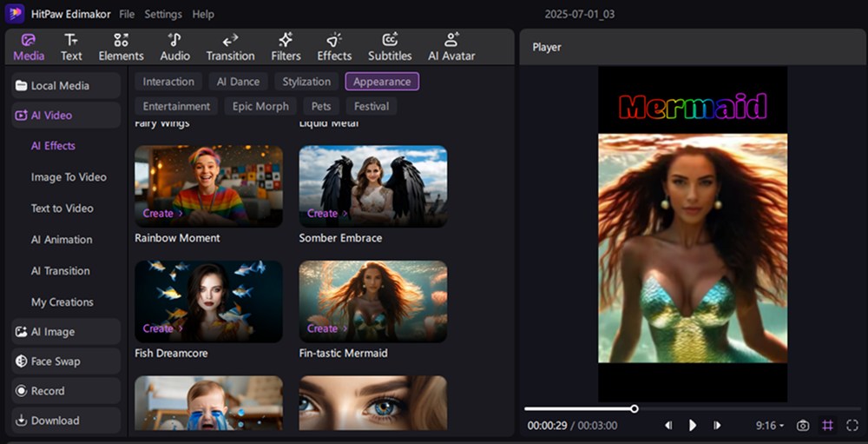Click the Rainbow Moment title text

177,238
